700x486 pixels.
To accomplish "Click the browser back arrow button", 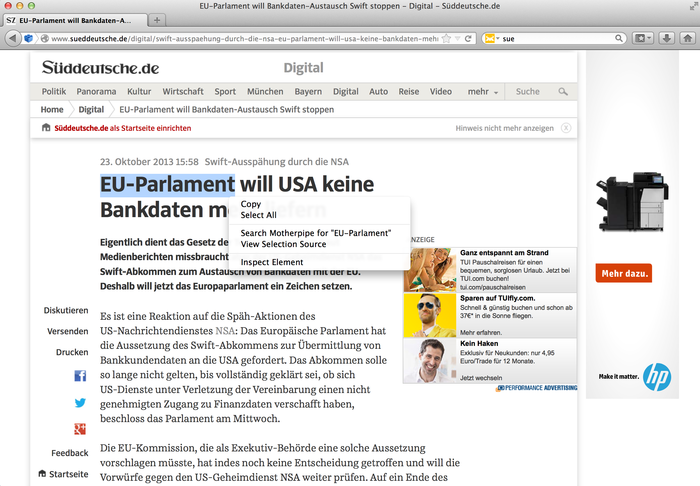I will click(x=13, y=38).
